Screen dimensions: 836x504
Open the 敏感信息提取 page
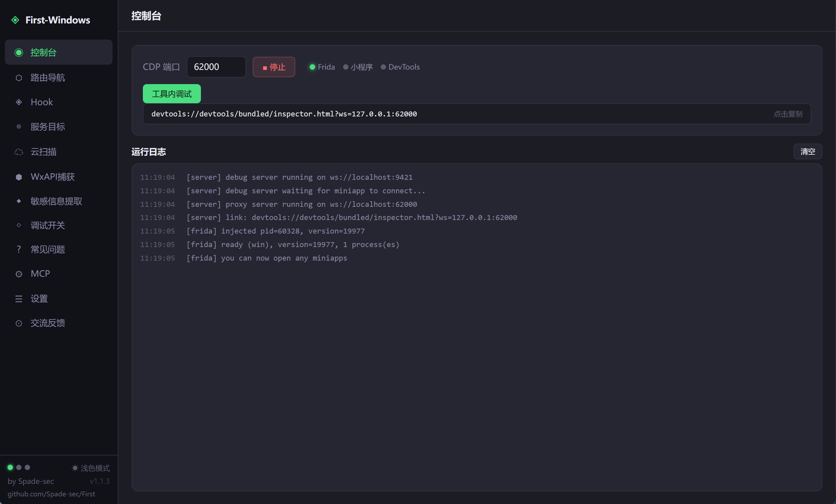pos(59,201)
